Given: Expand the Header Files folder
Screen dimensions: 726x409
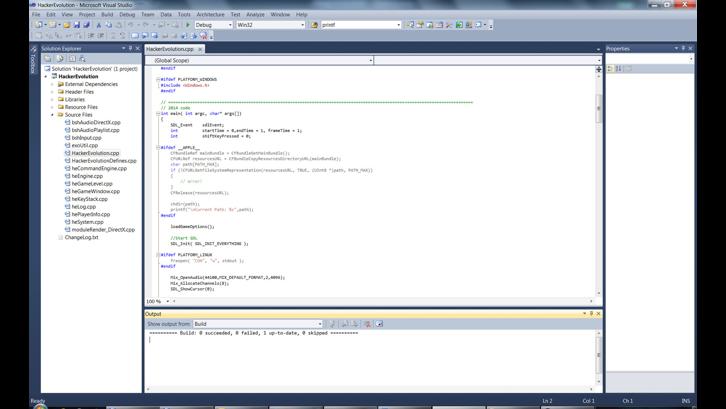Looking at the screenshot, I should coord(52,92).
